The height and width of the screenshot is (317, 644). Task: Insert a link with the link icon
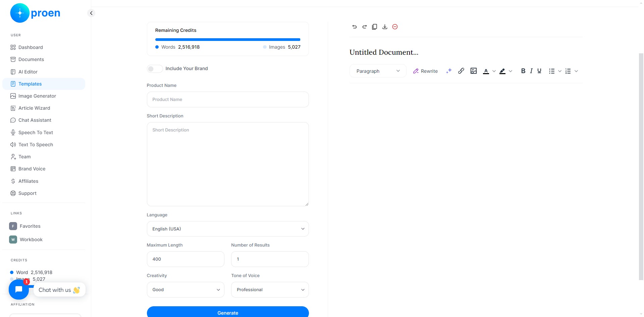tap(461, 71)
